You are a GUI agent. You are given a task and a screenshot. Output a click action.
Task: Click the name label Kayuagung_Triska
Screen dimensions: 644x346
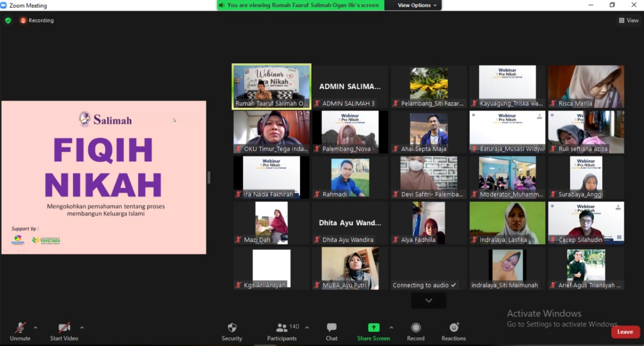coord(511,104)
